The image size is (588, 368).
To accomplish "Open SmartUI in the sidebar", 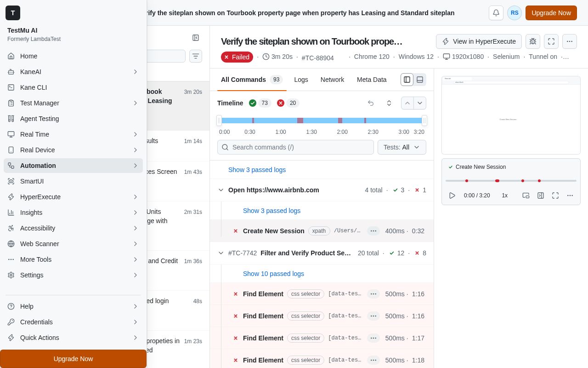I will pyautogui.click(x=73, y=181).
